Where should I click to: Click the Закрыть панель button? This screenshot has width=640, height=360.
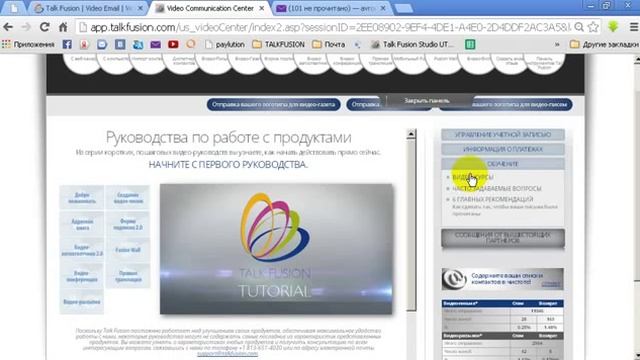click(x=427, y=100)
